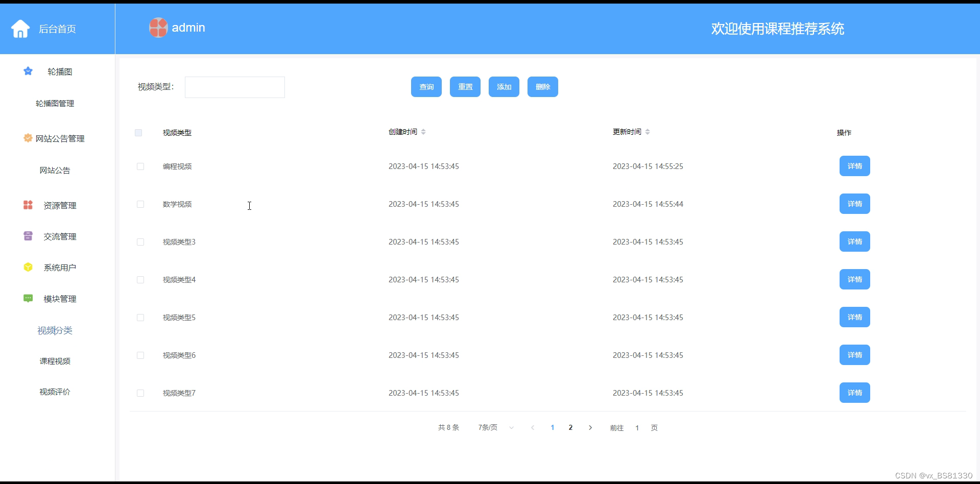This screenshot has height=484, width=980.
Task: Open 网站公告 submenu item
Action: (x=55, y=170)
